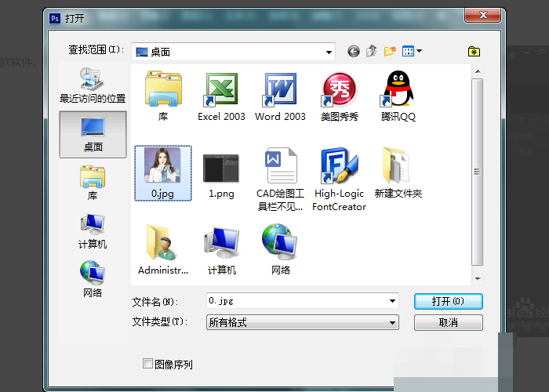Select the High-Logic FontCreator shortcut

pyautogui.click(x=339, y=180)
